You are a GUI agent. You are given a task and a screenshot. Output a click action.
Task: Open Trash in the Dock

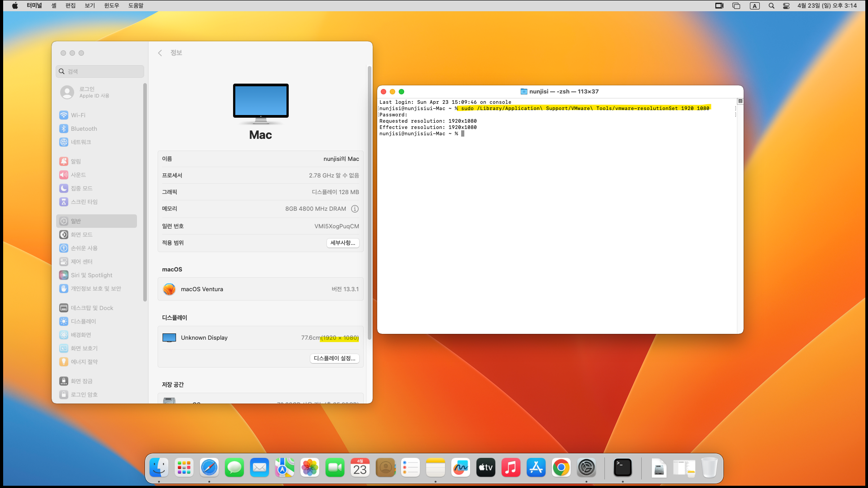(x=709, y=468)
